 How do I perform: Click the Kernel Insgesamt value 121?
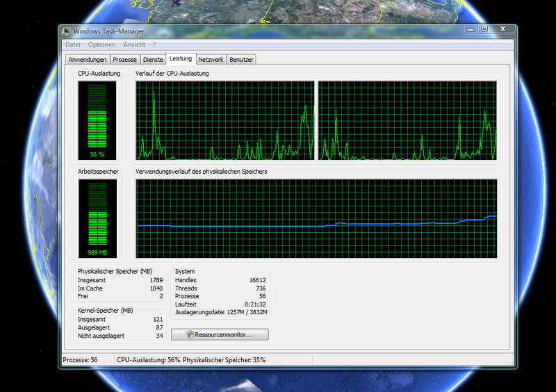pos(158,319)
